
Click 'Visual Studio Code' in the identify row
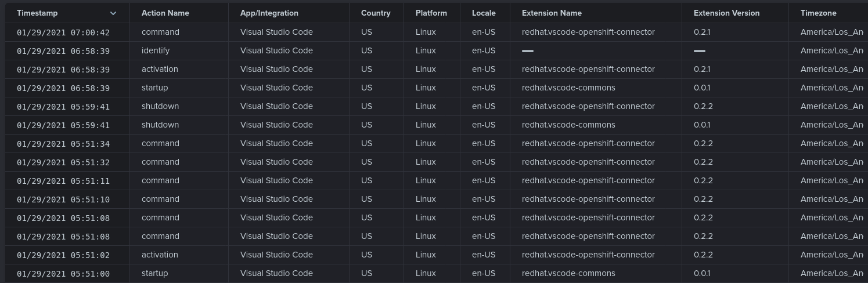tap(276, 50)
